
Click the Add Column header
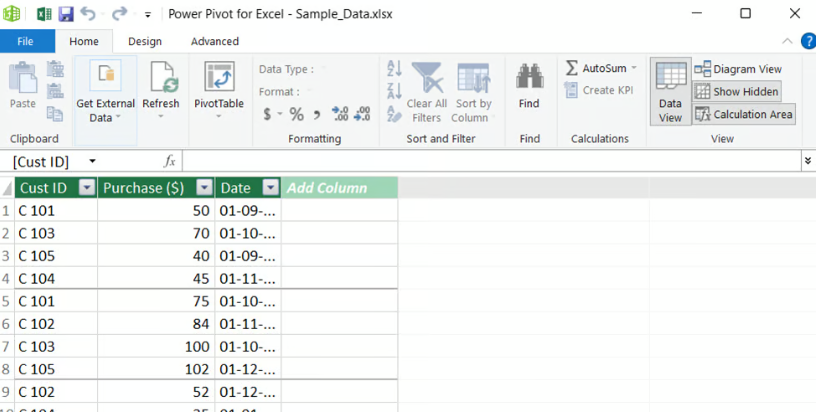coord(339,188)
